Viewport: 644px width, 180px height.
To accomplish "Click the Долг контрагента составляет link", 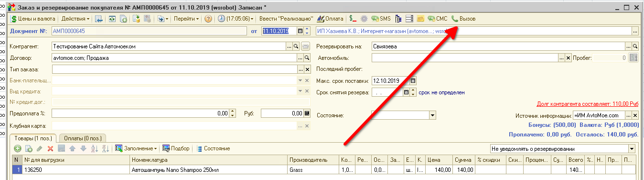I will (x=588, y=103).
